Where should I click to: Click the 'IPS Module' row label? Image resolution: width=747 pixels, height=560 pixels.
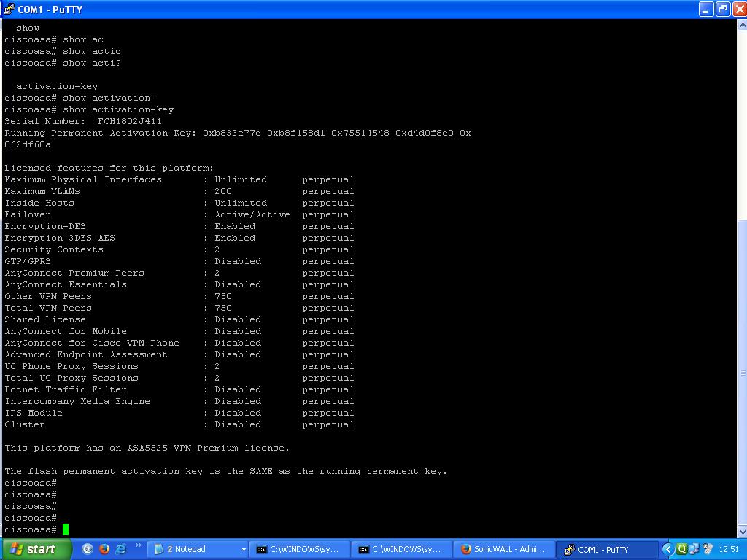(x=34, y=413)
